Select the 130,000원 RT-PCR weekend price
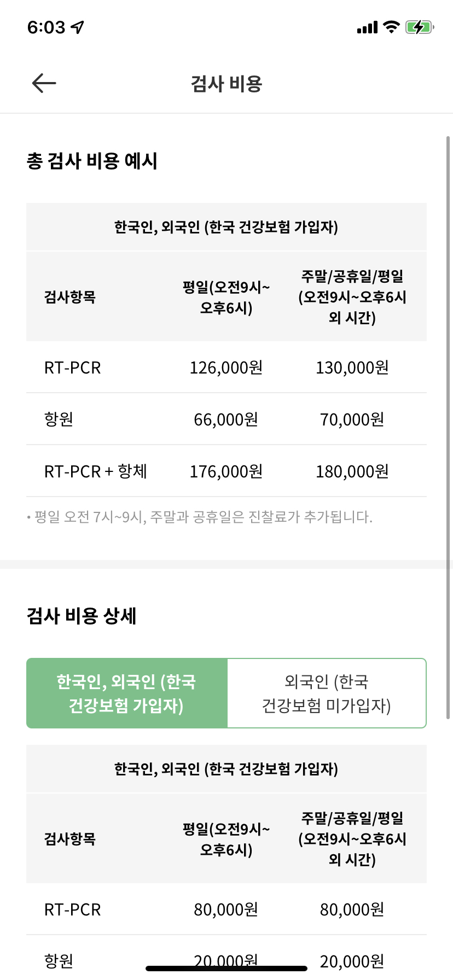The width and height of the screenshot is (453, 980). 352,367
